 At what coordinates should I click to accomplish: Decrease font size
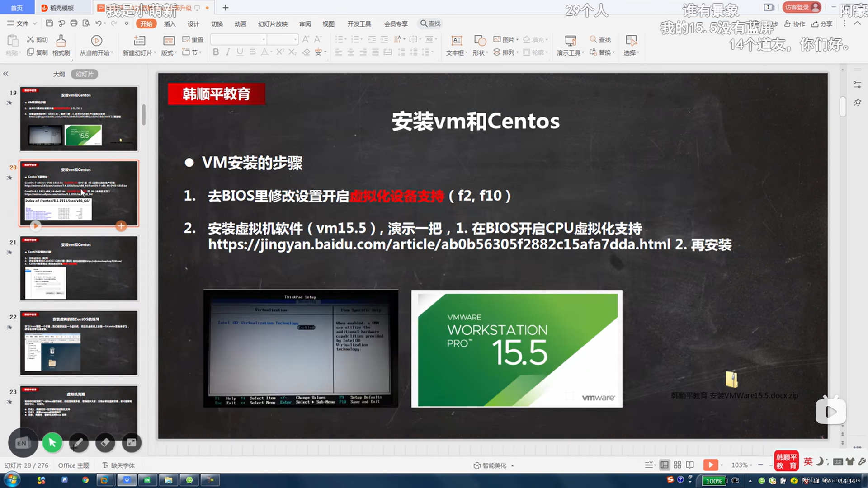(318, 39)
